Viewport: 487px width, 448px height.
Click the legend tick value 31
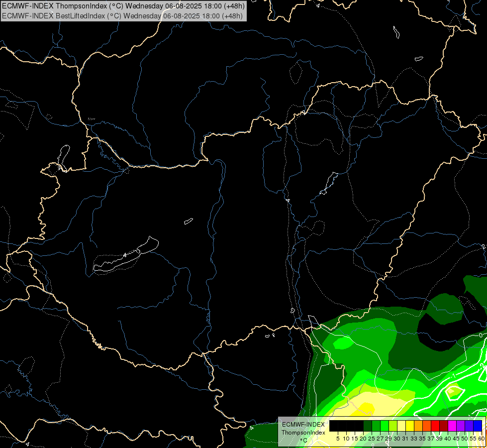(x=405, y=439)
